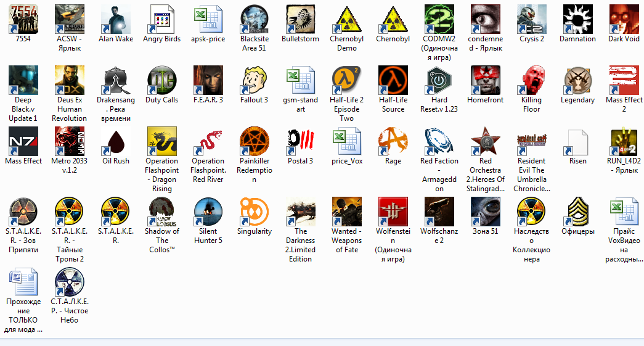
Task: Open the Fallout 3 Vault Boy icon
Action: pos(255,80)
